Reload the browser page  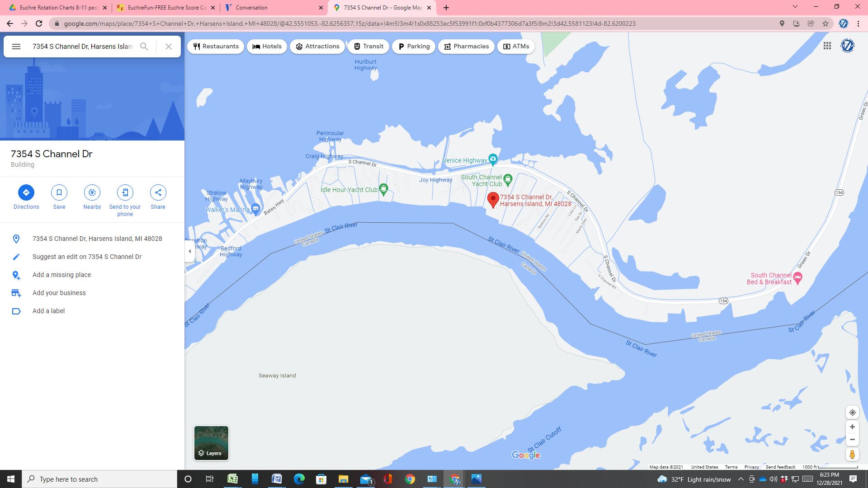(39, 23)
